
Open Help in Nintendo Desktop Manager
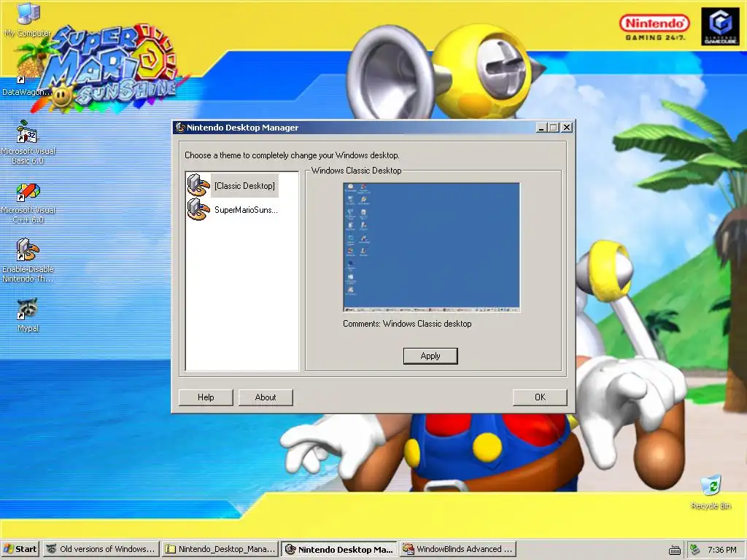click(206, 397)
